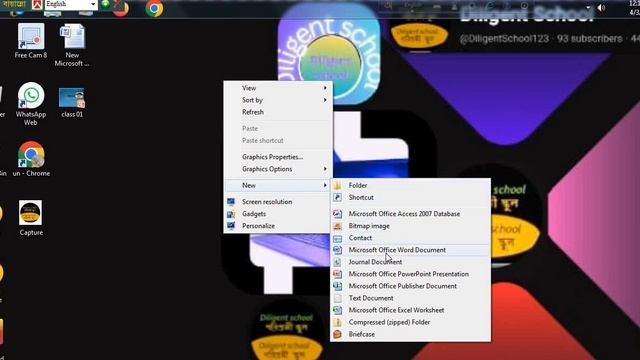Viewport: 640px width, 360px height.
Task: Choose View in the context menu
Action: pos(278,88)
